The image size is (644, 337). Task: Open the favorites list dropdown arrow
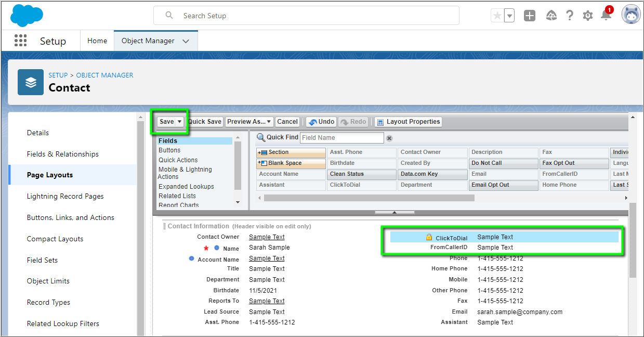pos(509,16)
